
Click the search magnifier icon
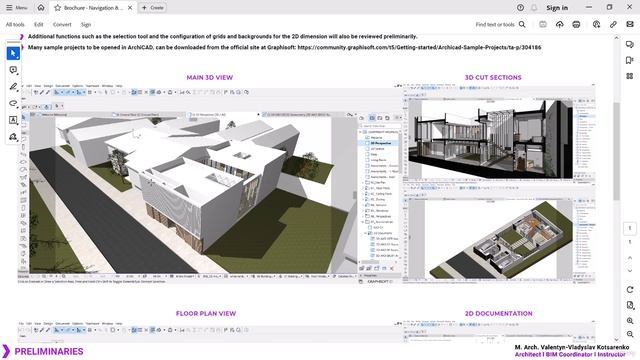coord(522,24)
